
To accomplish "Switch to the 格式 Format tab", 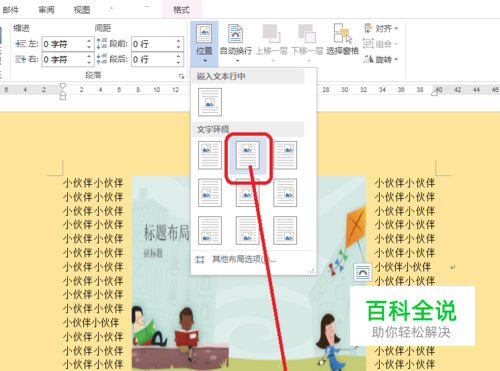I will [x=181, y=10].
